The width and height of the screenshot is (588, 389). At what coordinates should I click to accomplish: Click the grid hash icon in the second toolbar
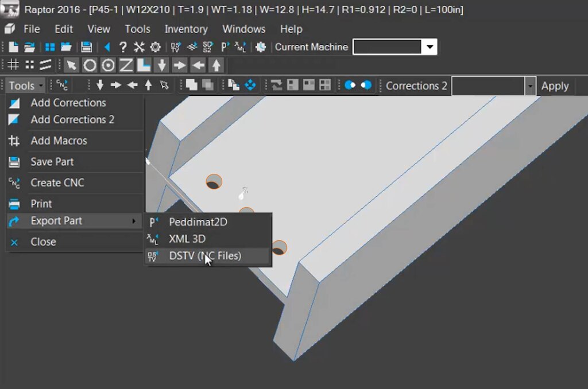pos(13,65)
